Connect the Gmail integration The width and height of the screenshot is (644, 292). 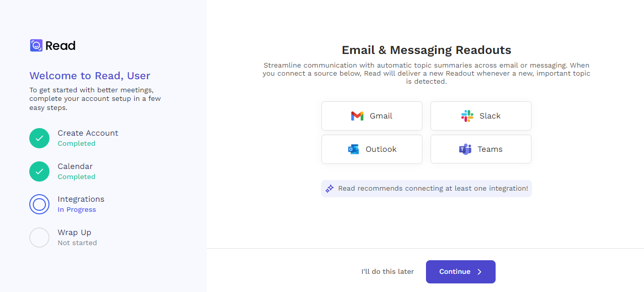point(372,116)
